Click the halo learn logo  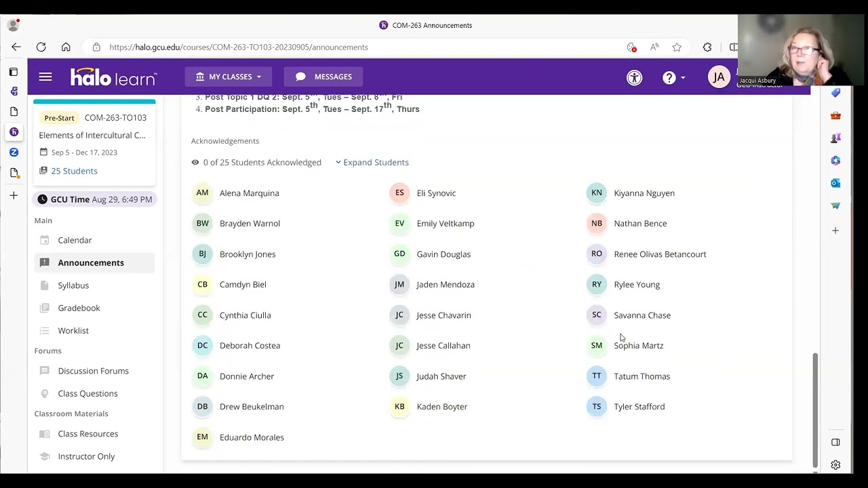pyautogui.click(x=113, y=77)
